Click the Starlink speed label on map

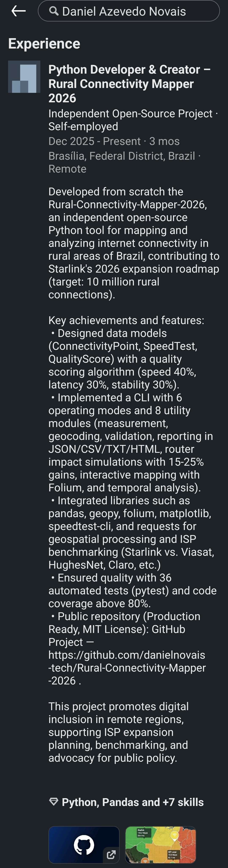(x=142, y=833)
